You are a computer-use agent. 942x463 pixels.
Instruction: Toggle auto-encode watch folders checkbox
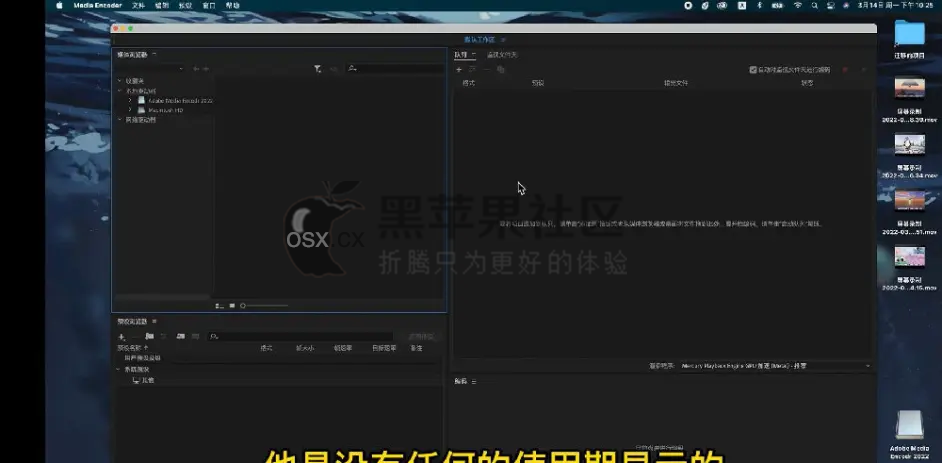pyautogui.click(x=753, y=70)
